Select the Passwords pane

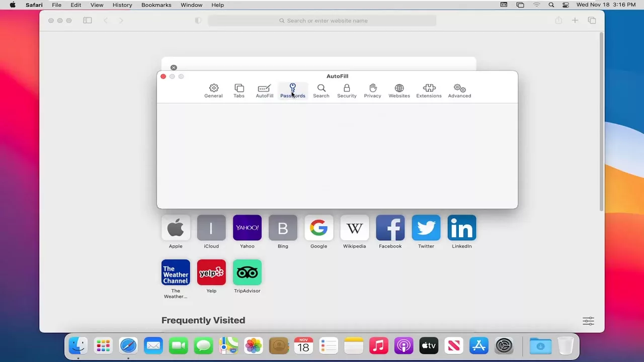coord(292,89)
